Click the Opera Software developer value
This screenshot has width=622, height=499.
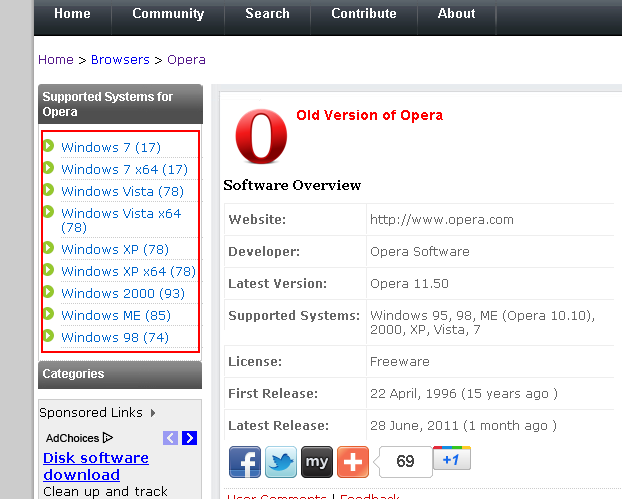pyautogui.click(x=420, y=252)
